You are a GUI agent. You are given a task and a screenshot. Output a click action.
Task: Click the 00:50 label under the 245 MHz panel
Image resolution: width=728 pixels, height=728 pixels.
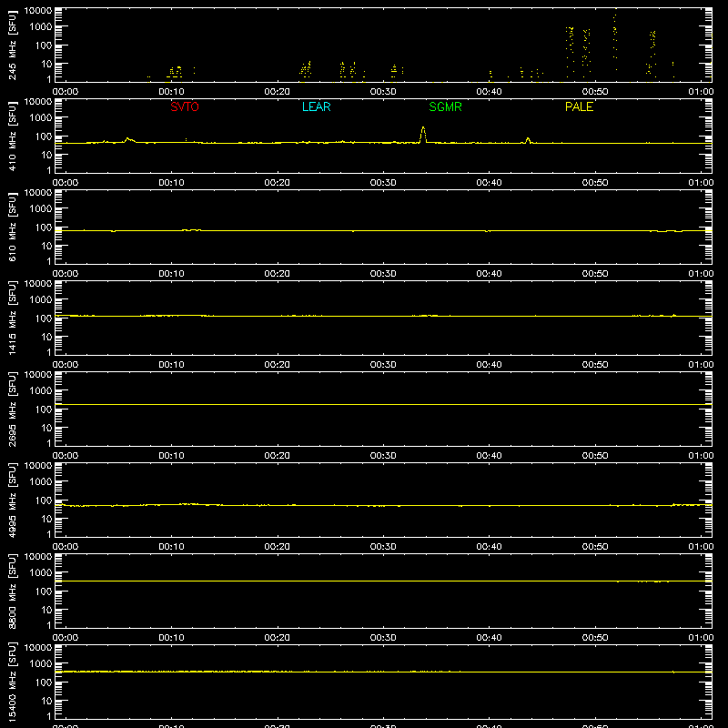click(595, 92)
